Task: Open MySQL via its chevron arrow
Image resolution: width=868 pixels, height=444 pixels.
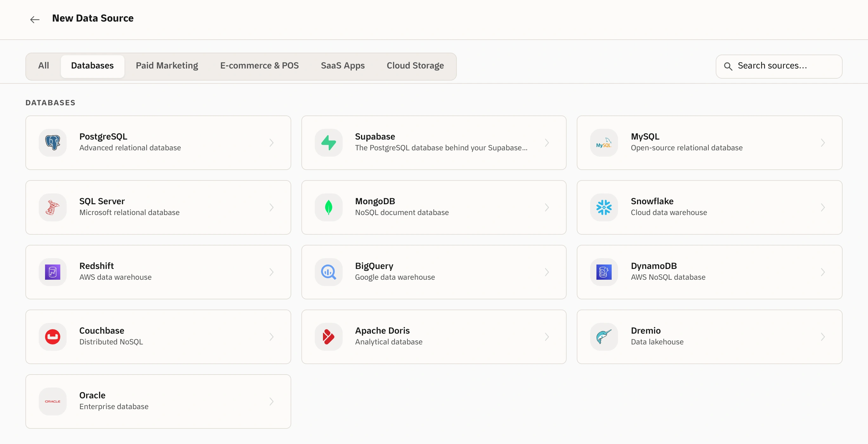Action: coord(823,142)
